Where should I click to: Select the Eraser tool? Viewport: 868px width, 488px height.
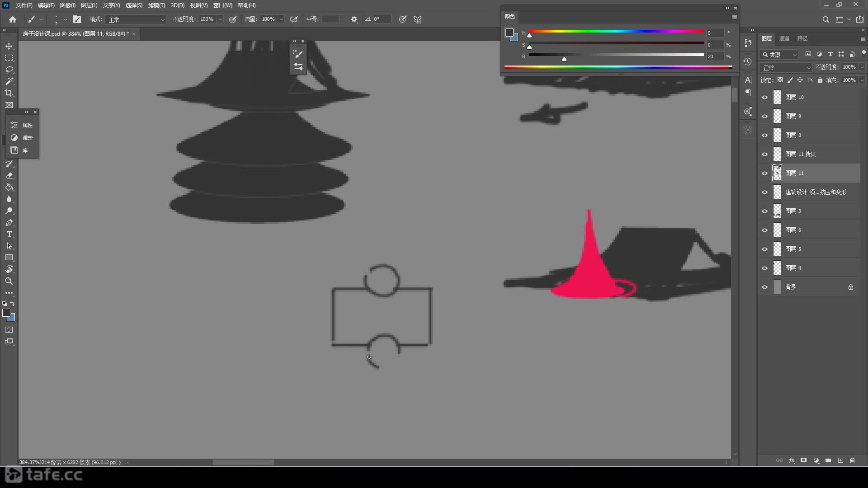click(x=9, y=176)
